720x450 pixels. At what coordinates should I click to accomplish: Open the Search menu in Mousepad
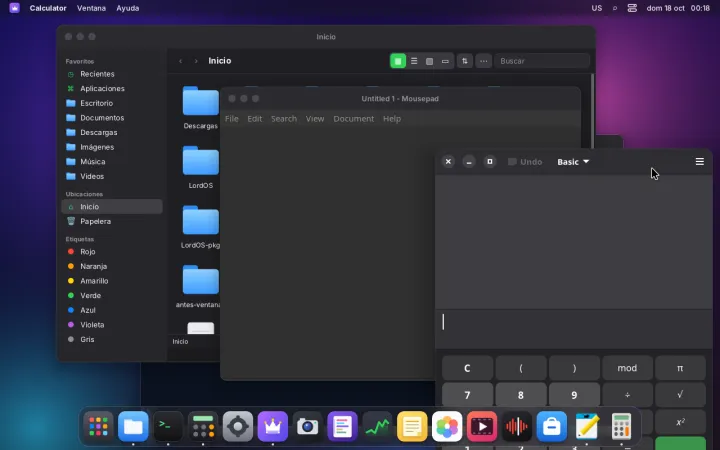(x=284, y=118)
